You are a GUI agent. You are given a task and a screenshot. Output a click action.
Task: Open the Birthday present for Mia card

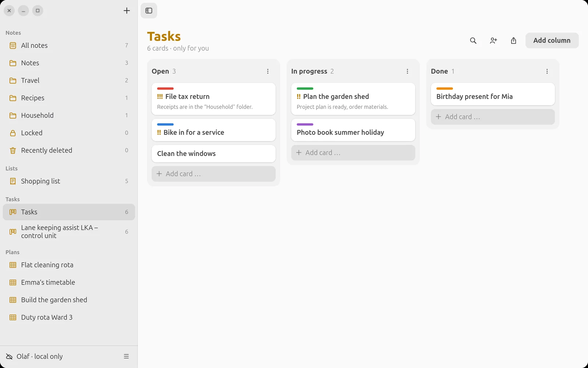(493, 94)
